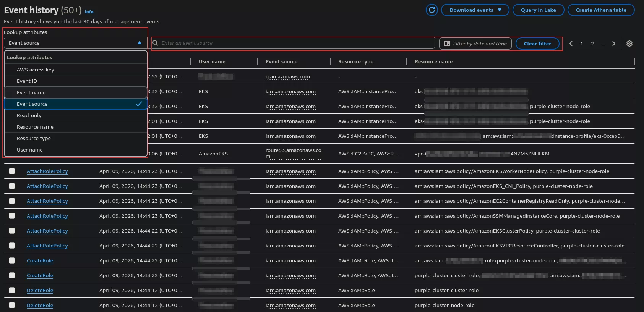Collapse the Event source lookup dropdown
644x312 pixels.
[75, 43]
